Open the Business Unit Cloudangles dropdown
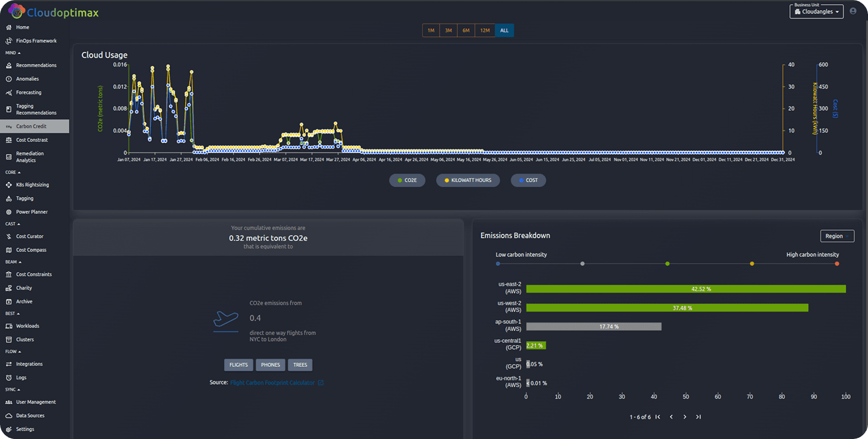 [816, 11]
